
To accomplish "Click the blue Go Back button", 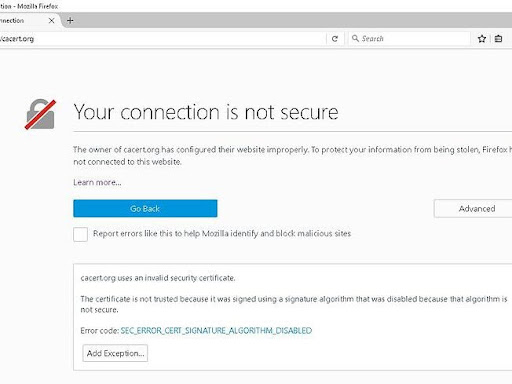I will point(145,208).
